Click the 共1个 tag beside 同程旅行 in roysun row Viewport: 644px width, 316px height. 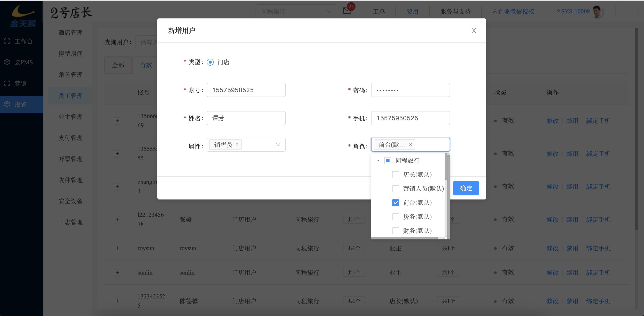click(354, 248)
